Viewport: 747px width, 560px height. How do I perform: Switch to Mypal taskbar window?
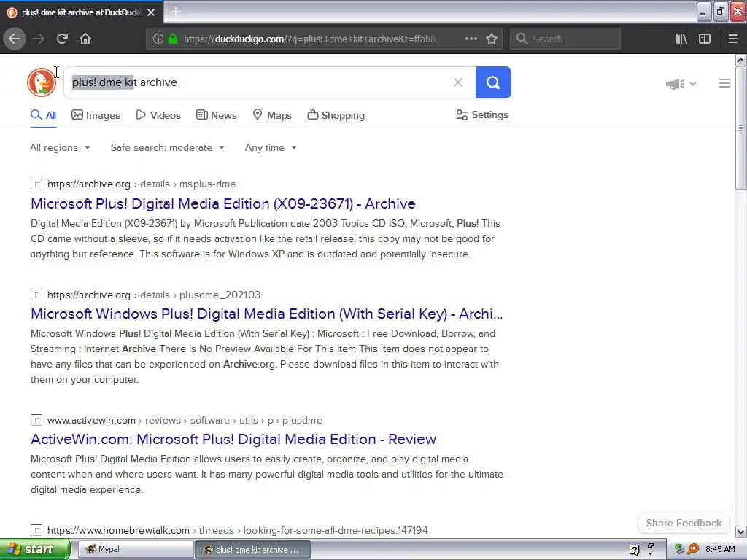pyautogui.click(x=135, y=550)
